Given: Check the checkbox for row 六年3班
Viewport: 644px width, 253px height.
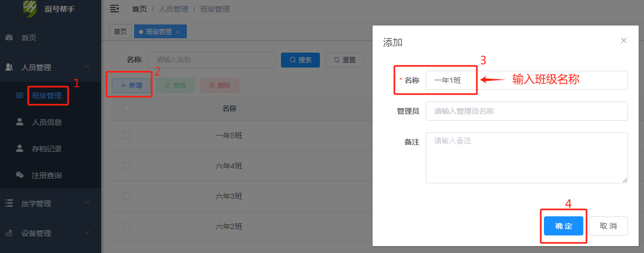Looking at the screenshot, I should tap(126, 196).
